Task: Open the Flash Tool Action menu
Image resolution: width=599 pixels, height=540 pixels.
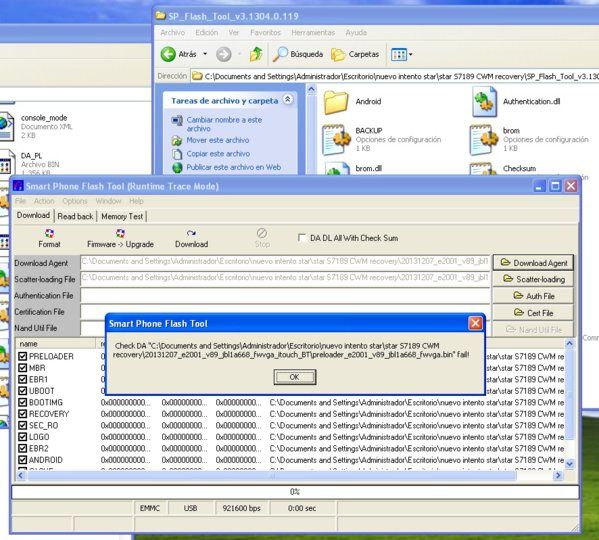Action: click(44, 201)
